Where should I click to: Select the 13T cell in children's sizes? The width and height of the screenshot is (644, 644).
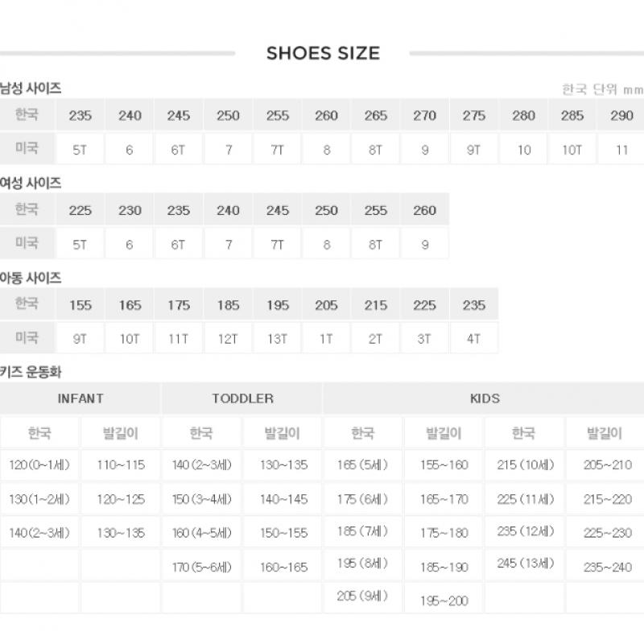pos(277,339)
